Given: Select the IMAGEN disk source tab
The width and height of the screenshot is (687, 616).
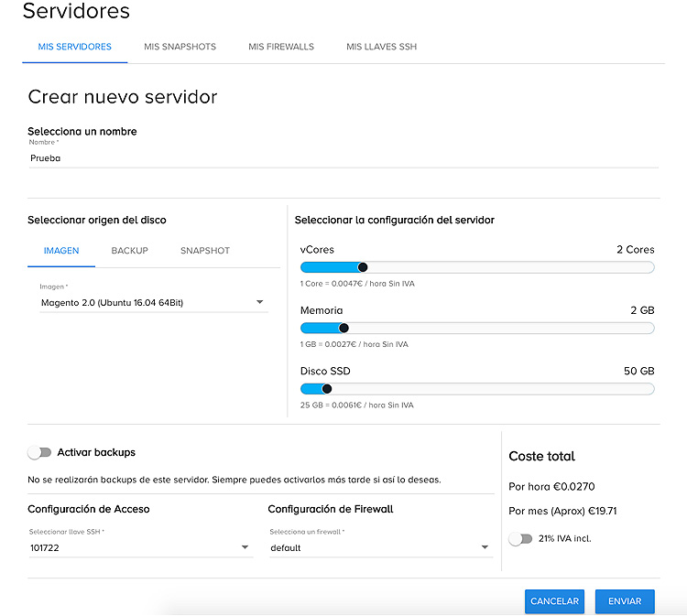Looking at the screenshot, I should click(61, 251).
